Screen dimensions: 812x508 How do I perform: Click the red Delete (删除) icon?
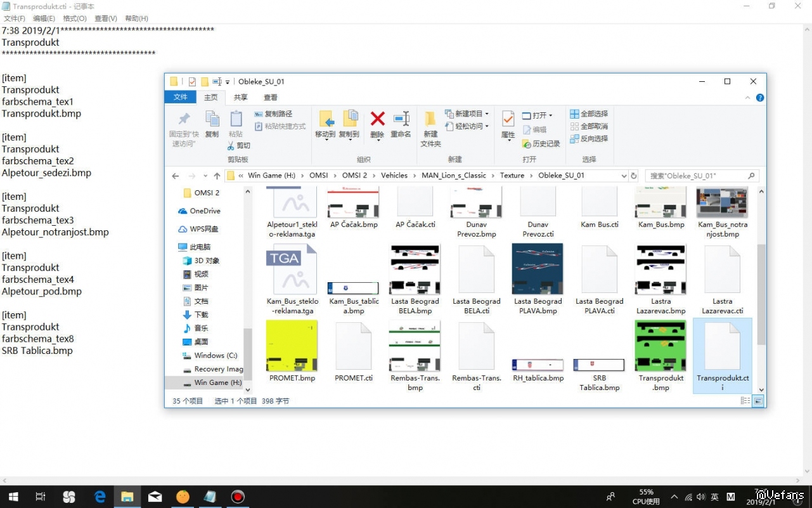coord(378,119)
